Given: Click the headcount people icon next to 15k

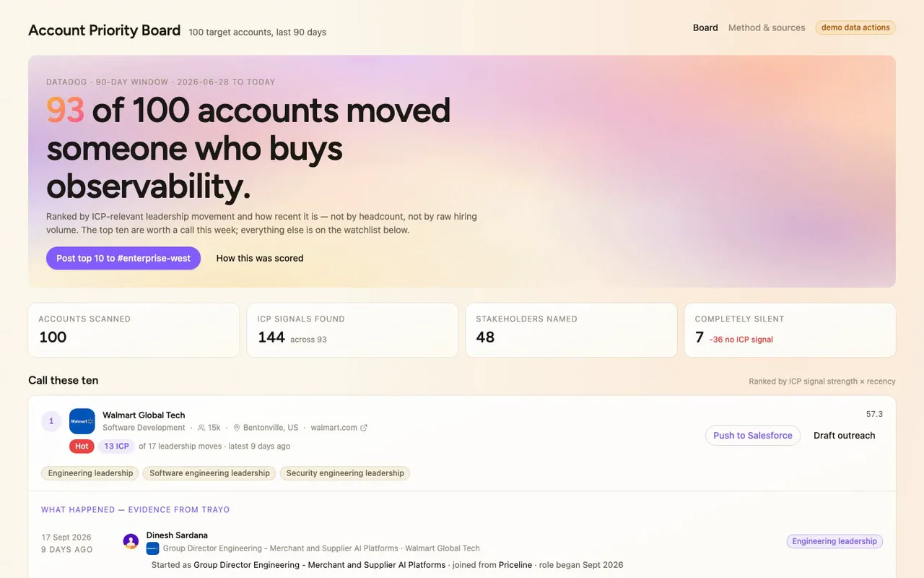Looking at the screenshot, I should (201, 428).
